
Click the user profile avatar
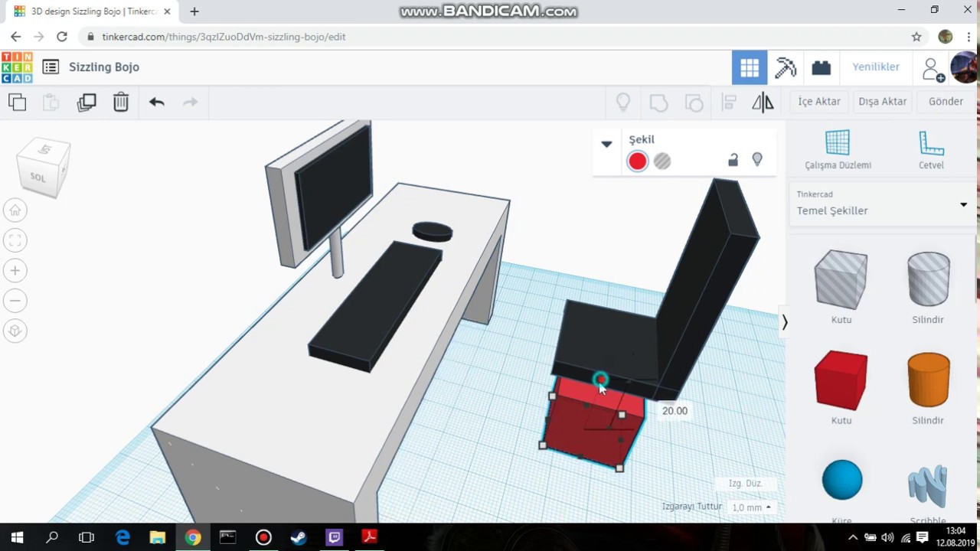[965, 67]
